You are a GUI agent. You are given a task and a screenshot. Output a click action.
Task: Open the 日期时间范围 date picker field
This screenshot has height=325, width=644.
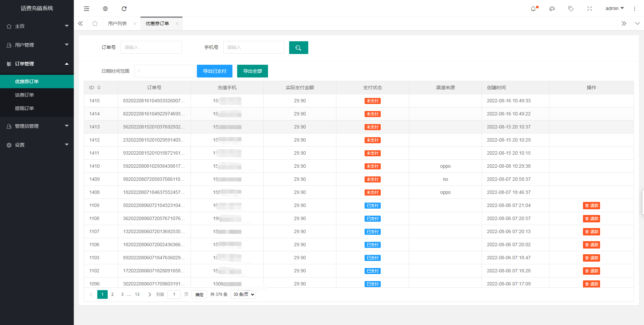(165, 71)
